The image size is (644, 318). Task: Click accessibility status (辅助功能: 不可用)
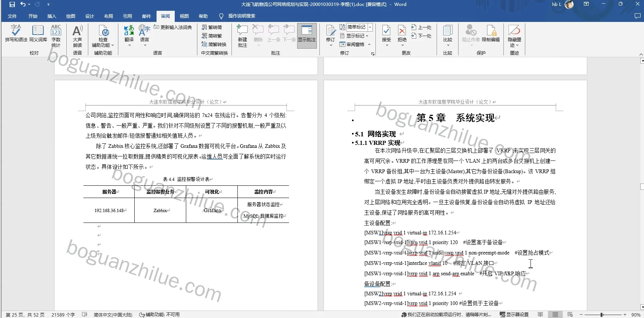pos(159,315)
